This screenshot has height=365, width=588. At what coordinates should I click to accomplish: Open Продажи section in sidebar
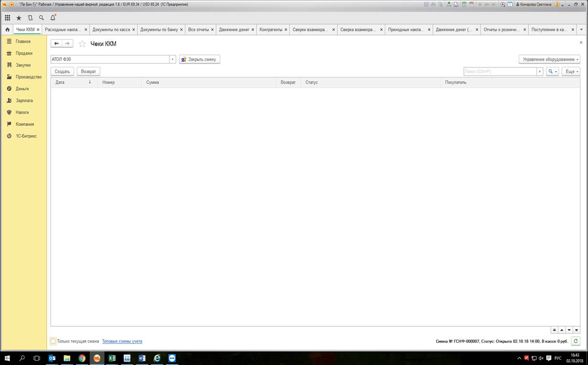(24, 53)
